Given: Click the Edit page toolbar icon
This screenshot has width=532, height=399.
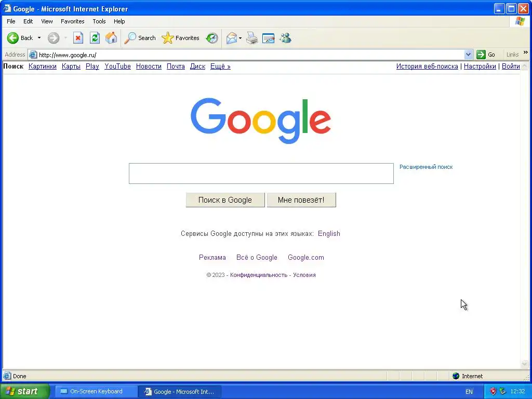Looking at the screenshot, I should 269,38.
